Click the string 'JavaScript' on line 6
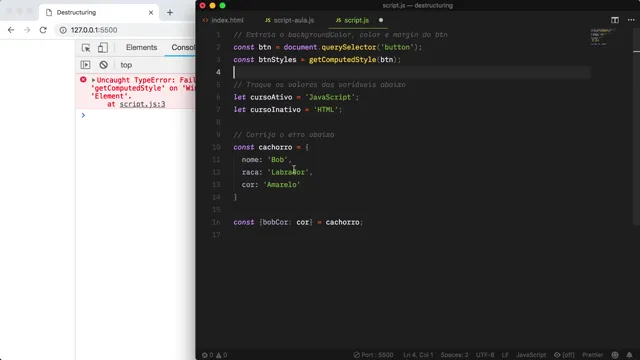This screenshot has height=360, width=640. click(330, 97)
